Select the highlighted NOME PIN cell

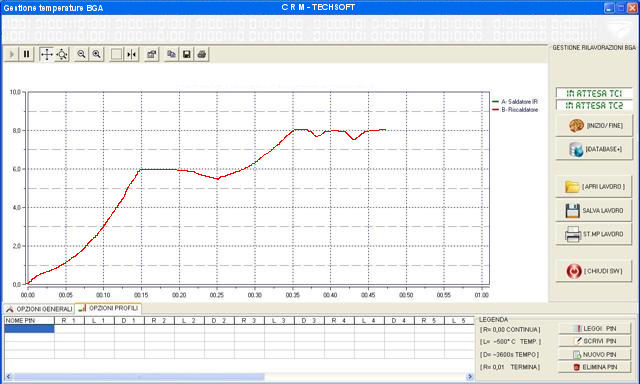pyautogui.click(x=29, y=329)
